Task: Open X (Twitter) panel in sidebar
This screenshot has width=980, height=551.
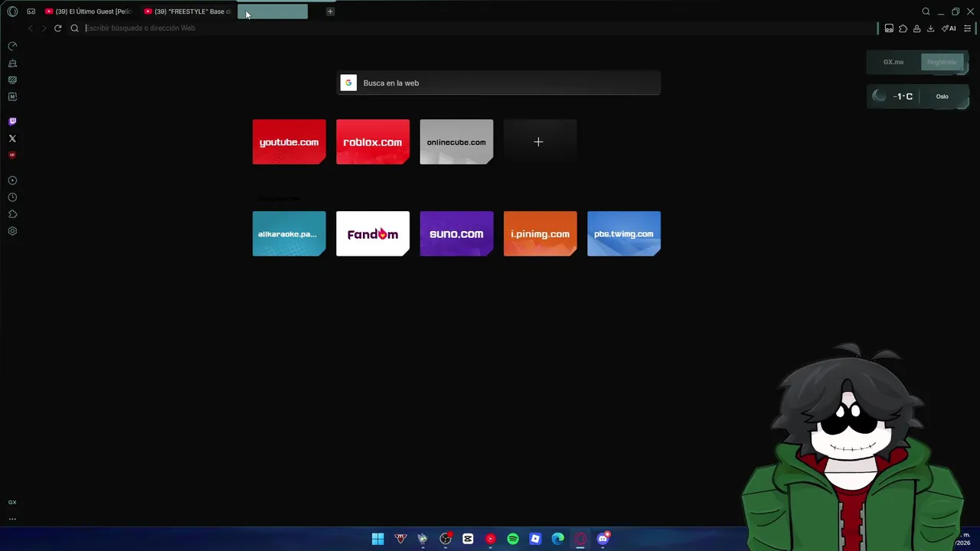Action: click(12, 139)
